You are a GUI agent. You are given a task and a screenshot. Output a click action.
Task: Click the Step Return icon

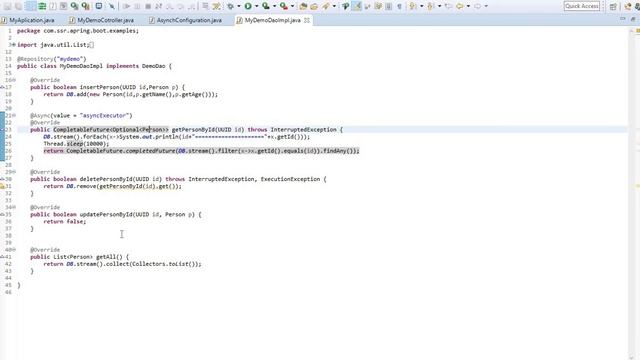click(191, 6)
